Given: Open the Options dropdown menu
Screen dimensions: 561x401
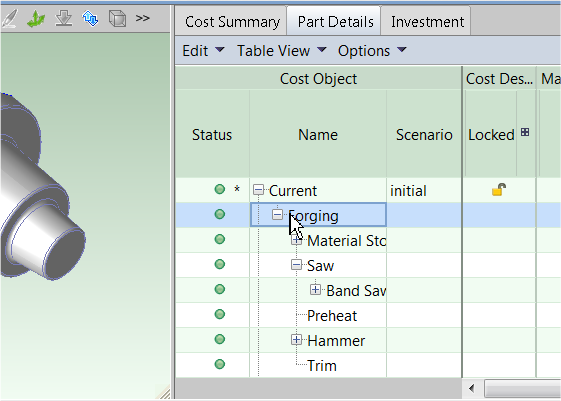Looking at the screenshot, I should point(372,51).
